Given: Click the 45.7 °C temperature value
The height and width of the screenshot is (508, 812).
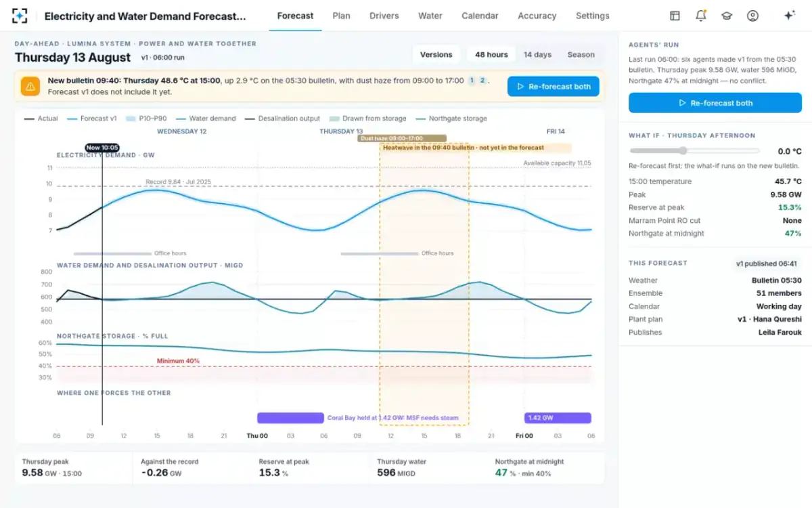Looking at the screenshot, I should click(788, 182).
